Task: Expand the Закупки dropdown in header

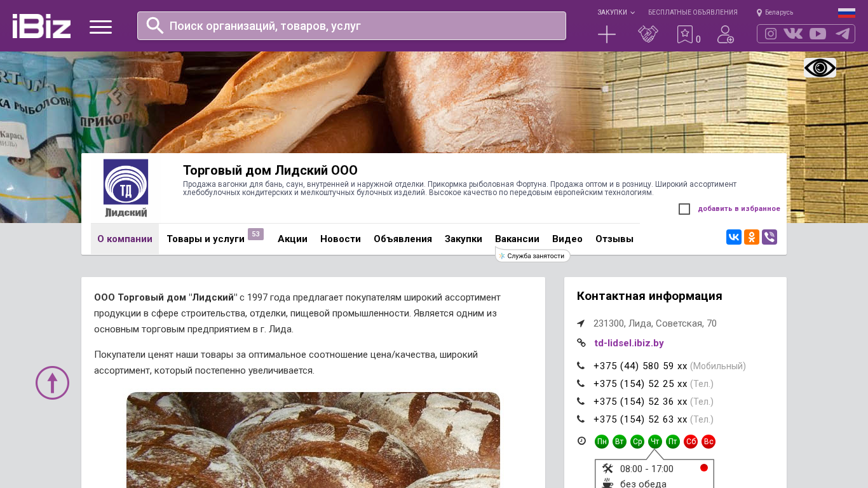Action: click(616, 12)
